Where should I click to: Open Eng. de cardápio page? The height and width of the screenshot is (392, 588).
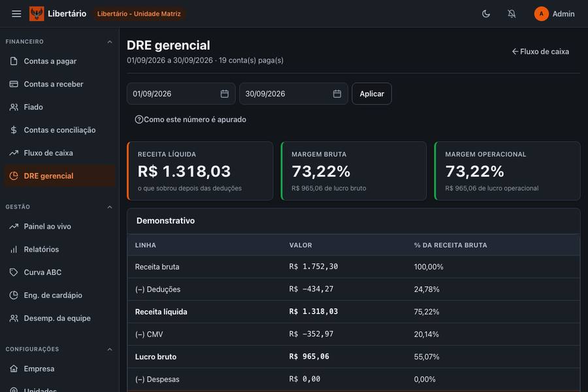click(59, 295)
